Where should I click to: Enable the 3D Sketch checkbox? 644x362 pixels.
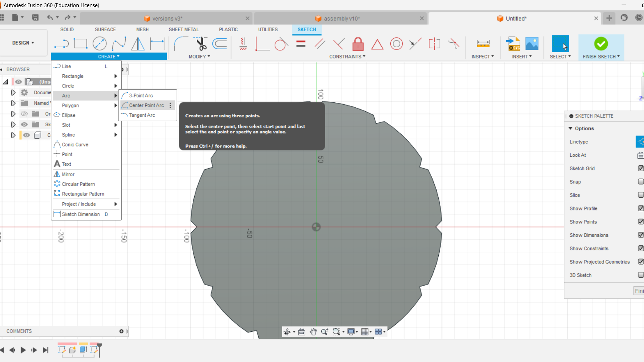tap(641, 275)
